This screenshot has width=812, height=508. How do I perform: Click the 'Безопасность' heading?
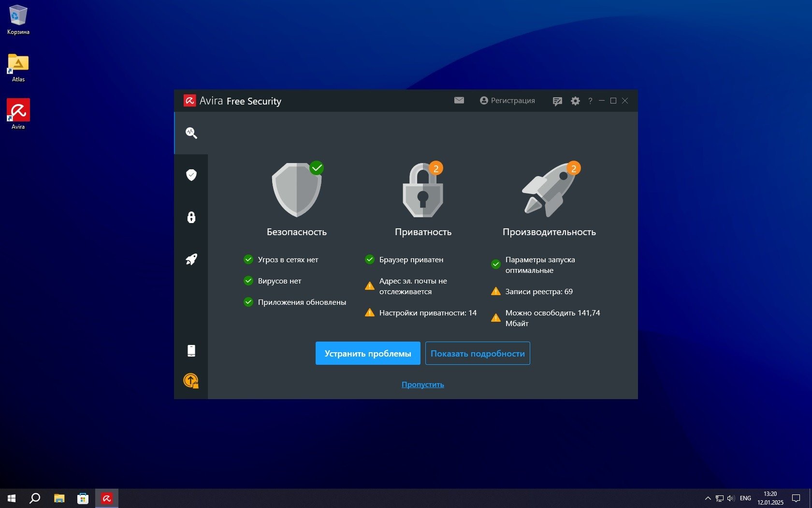point(297,232)
